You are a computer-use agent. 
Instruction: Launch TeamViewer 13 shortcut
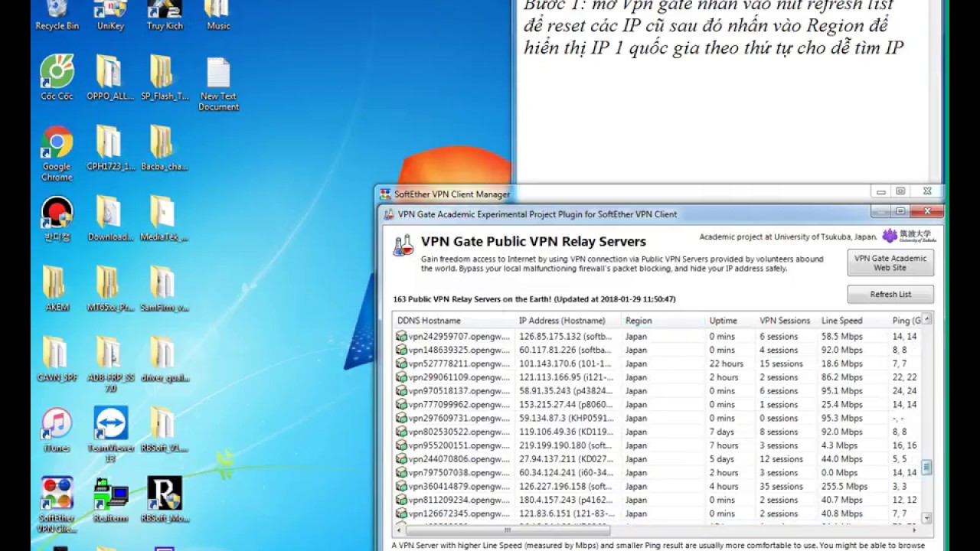110,435
